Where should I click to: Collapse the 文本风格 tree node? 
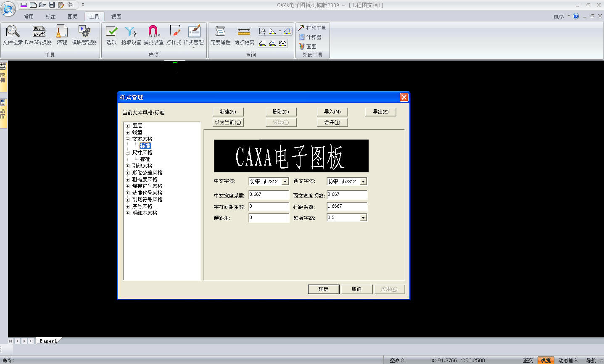128,139
